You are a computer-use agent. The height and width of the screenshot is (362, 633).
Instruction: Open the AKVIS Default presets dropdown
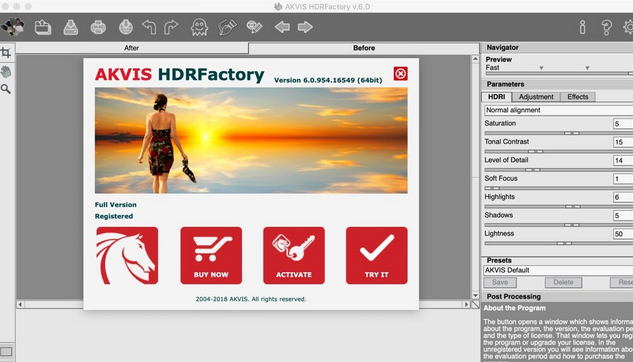(x=558, y=270)
